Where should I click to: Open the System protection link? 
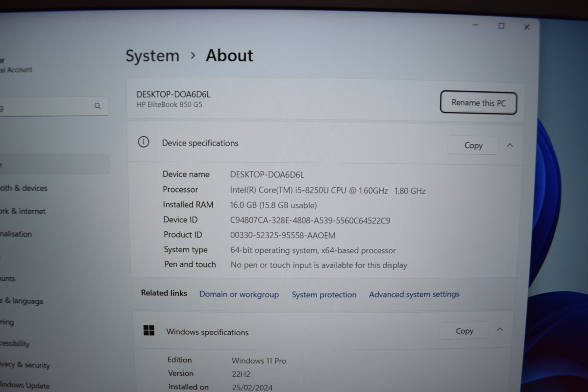324,294
